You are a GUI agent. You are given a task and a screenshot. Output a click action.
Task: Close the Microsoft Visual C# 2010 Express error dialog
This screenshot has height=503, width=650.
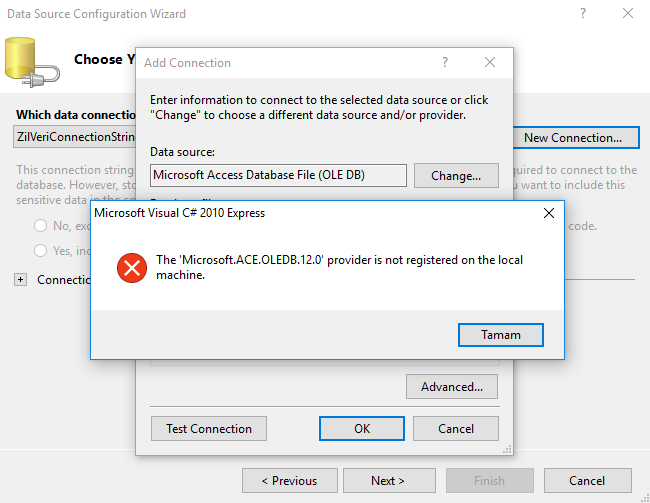click(x=549, y=213)
